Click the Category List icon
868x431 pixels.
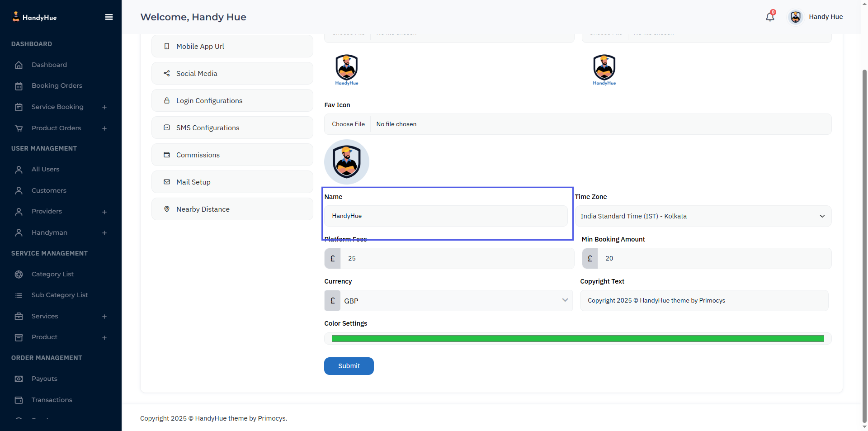coord(19,275)
